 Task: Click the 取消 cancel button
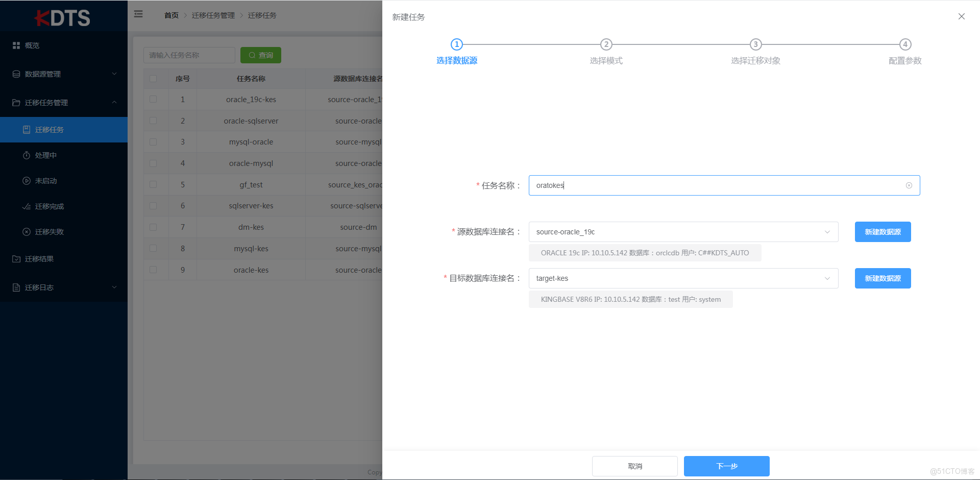tap(635, 466)
